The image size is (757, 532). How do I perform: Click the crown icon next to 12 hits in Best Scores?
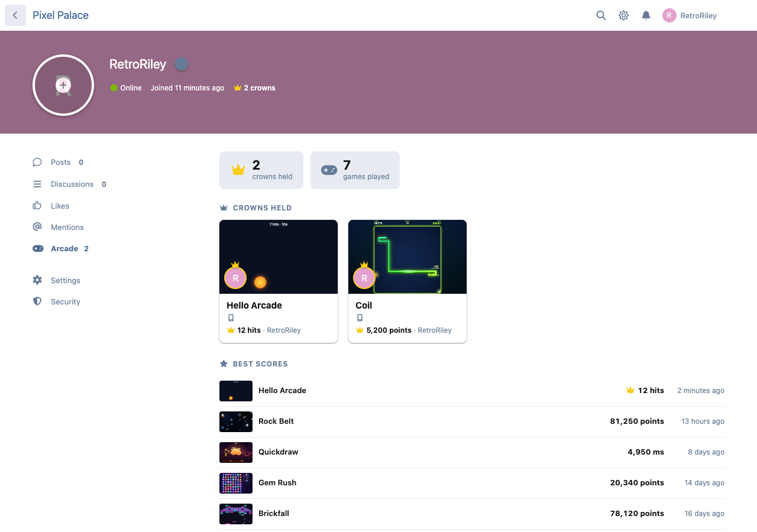[x=630, y=391]
